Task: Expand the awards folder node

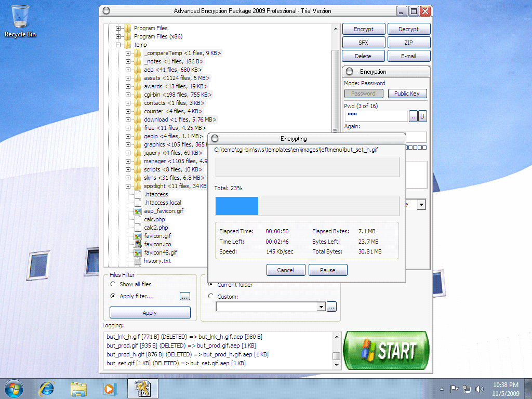Action: 128,87
